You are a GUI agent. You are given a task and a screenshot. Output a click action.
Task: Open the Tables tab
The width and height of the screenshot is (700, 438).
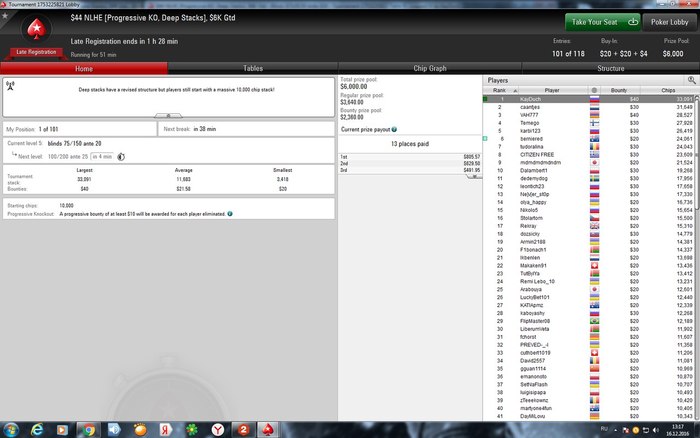click(x=253, y=68)
